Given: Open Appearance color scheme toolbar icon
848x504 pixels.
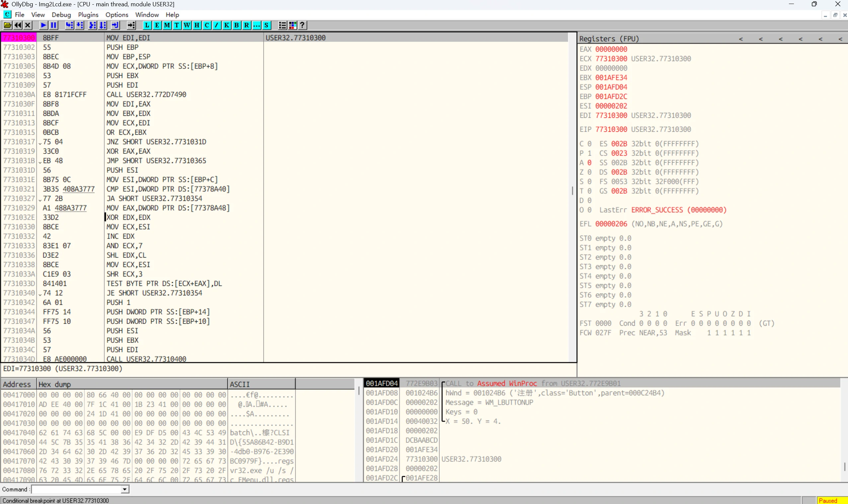Looking at the screenshot, I should click(x=292, y=25).
